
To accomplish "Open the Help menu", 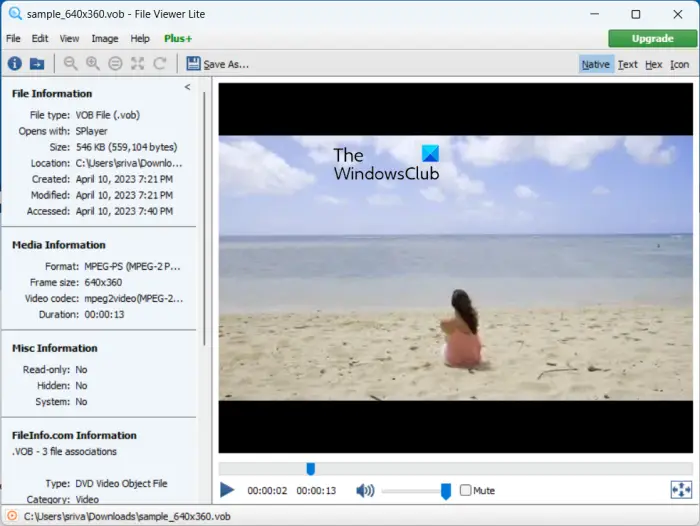I will 140,38.
